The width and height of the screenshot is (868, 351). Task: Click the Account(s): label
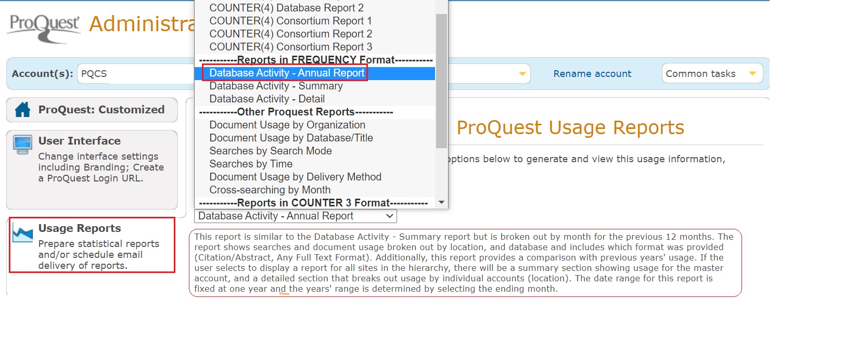(42, 74)
